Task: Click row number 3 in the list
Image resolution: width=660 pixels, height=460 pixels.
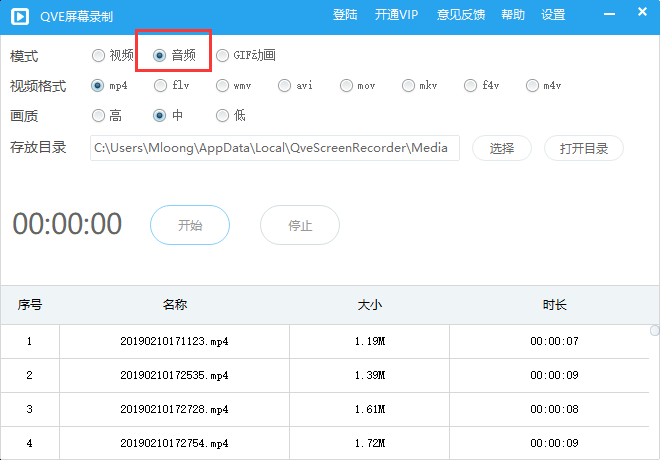Action: coord(29,409)
